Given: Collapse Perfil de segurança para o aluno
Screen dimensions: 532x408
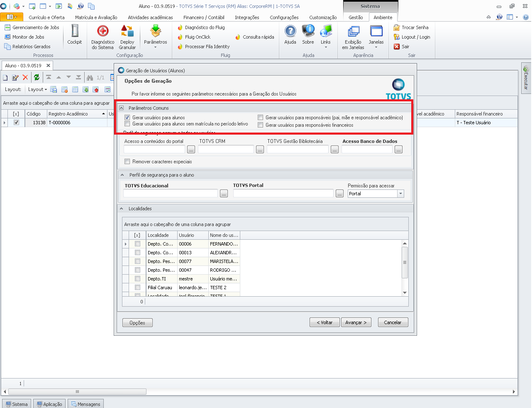Looking at the screenshot, I should click(x=122, y=175).
